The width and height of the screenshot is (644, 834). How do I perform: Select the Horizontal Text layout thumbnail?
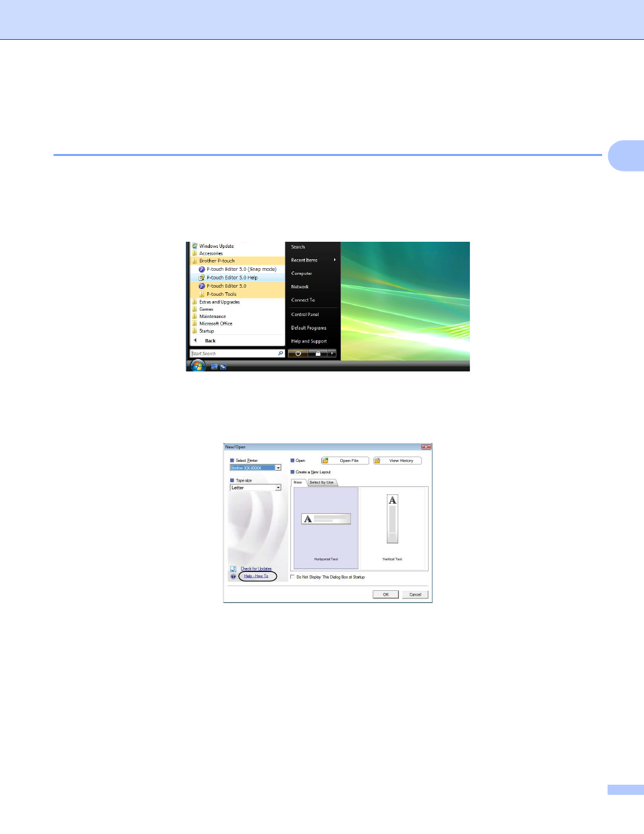coord(326,527)
